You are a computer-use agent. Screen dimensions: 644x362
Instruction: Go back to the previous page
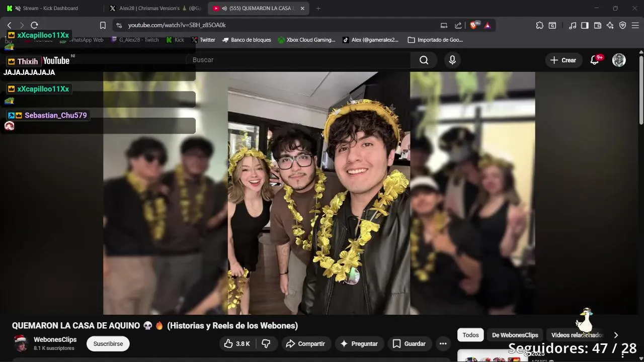[9, 25]
